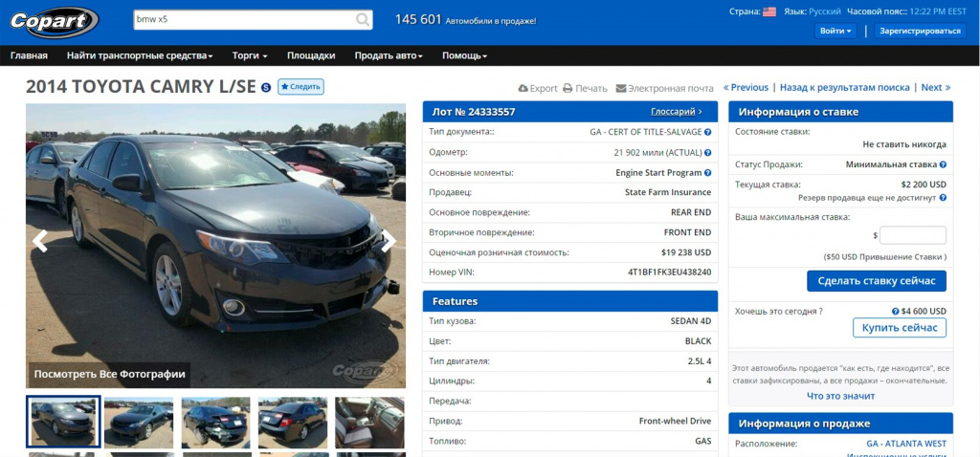Screen dimensions: 980x457
Task: Click the Часовой пояс 12:22 PM EEST text
Action: pos(907,11)
